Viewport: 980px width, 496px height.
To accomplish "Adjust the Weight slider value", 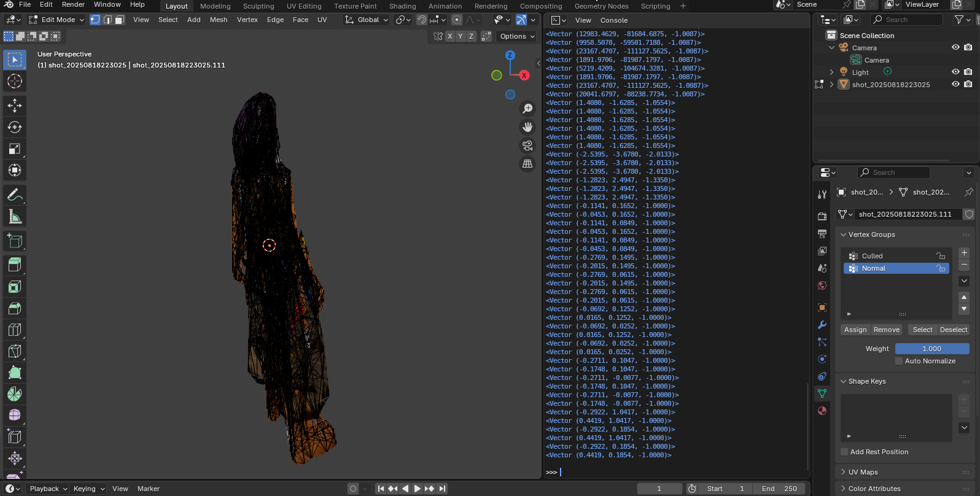I will (932, 349).
